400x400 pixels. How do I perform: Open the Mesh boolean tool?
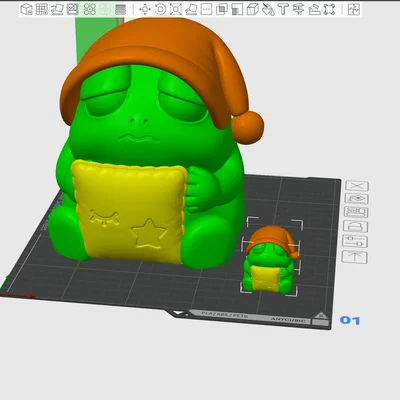click(222, 9)
